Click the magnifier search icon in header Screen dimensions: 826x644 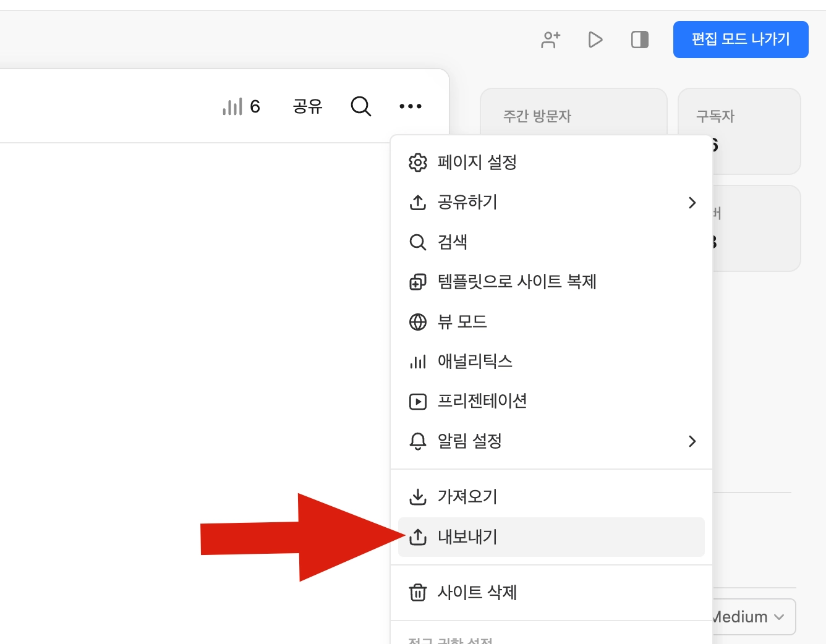coord(360,107)
